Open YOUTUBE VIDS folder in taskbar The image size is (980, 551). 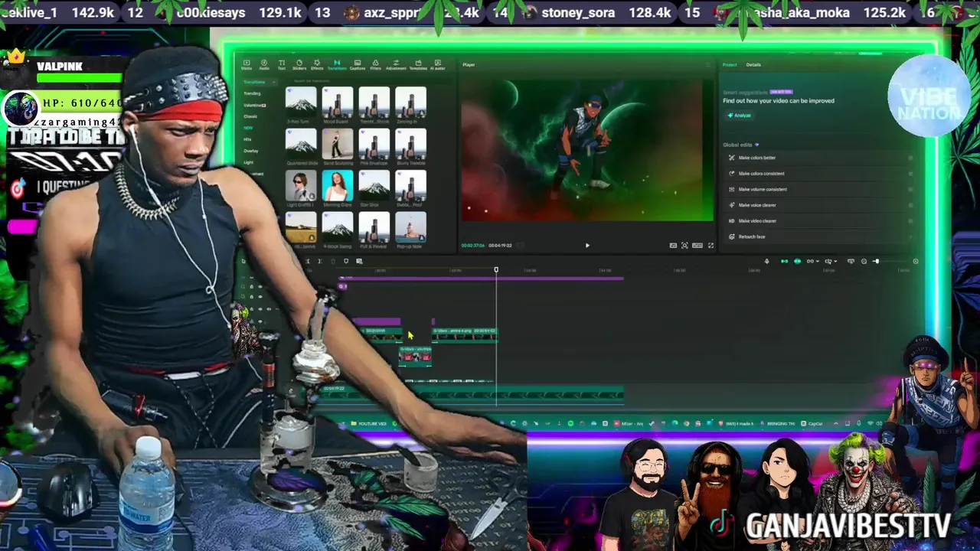tap(370, 423)
